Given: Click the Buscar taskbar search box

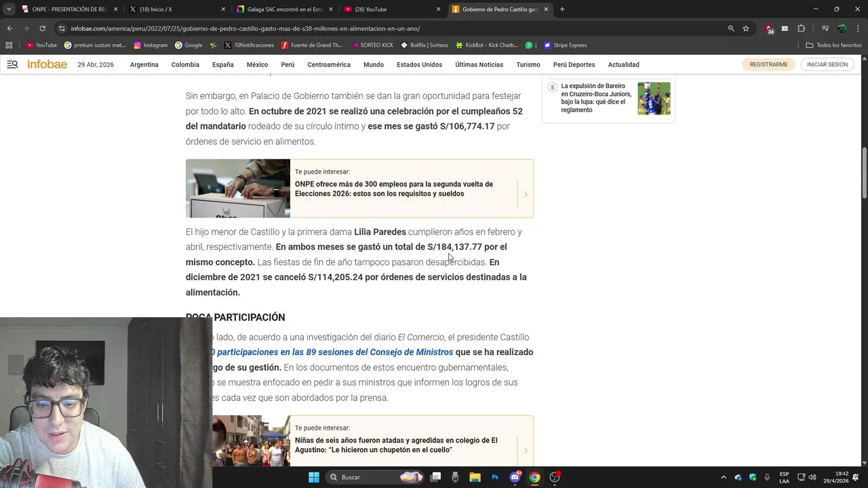Looking at the screenshot, I should tap(375, 477).
